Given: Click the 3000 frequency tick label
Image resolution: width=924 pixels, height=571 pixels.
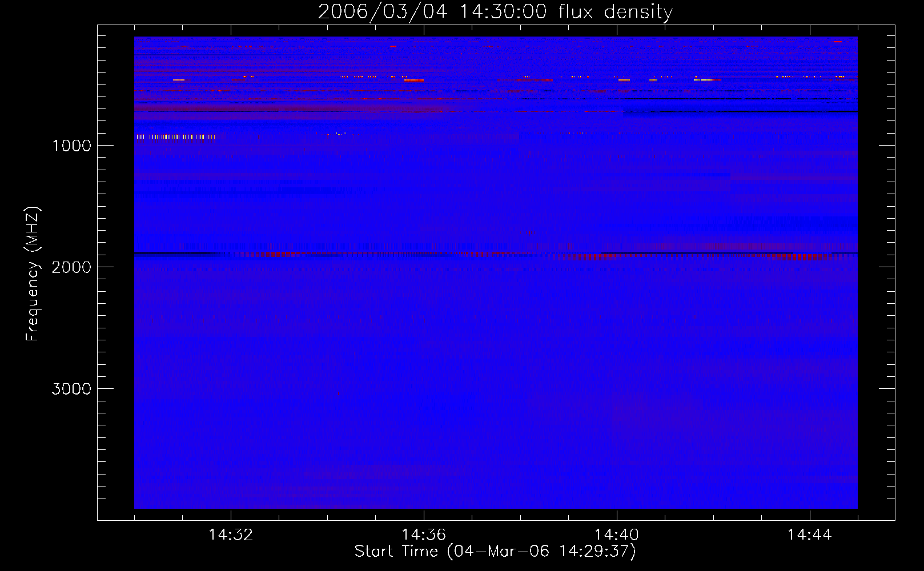Looking at the screenshot, I should (71, 389).
